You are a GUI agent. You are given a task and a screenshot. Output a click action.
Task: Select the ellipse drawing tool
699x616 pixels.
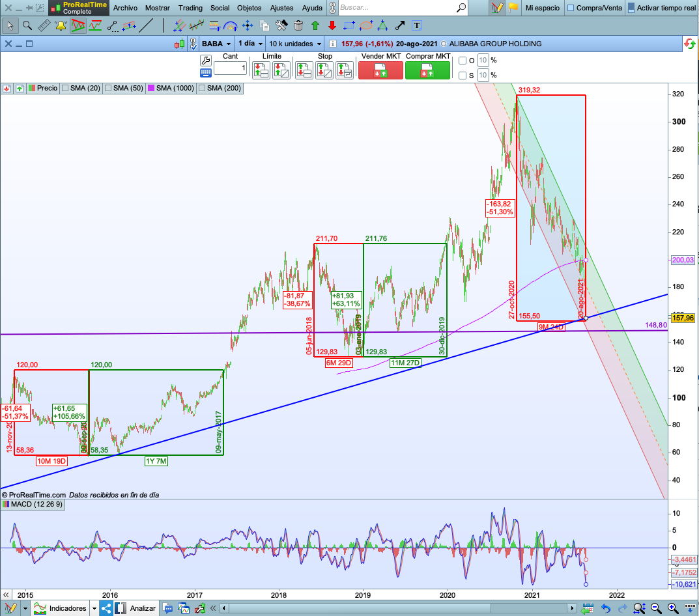coord(366,26)
